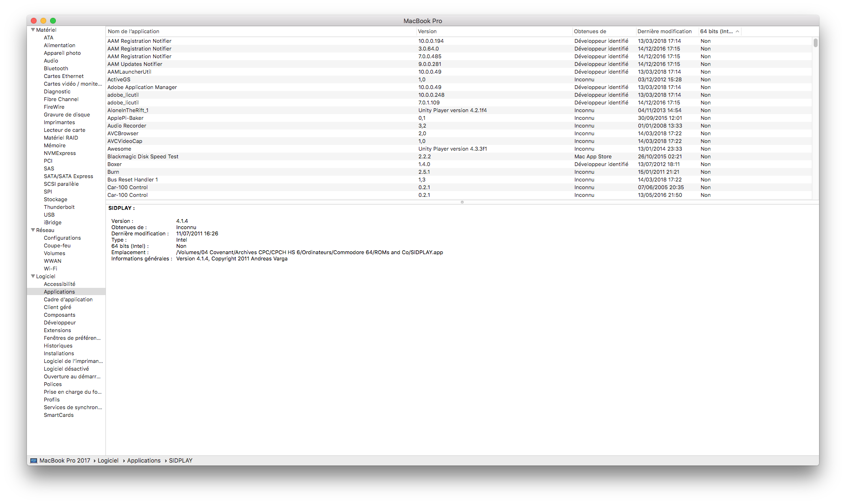The image size is (846, 504).
Task: Open Extensions in the Logiciel list
Action: (x=57, y=330)
